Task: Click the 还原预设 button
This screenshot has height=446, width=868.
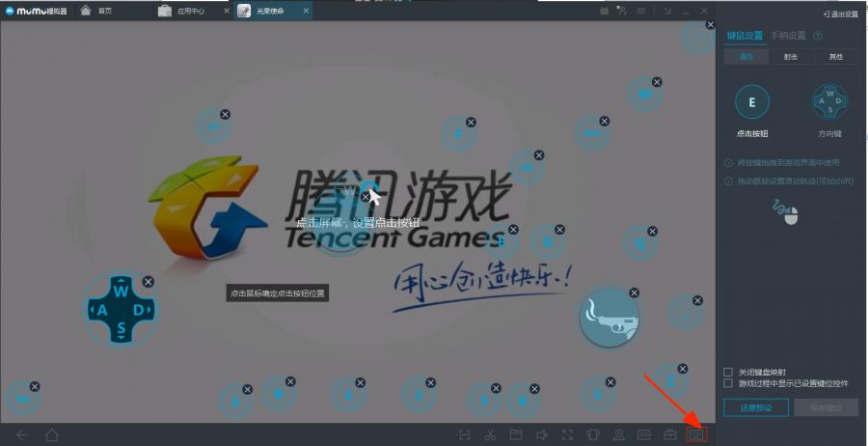Action: 756,407
